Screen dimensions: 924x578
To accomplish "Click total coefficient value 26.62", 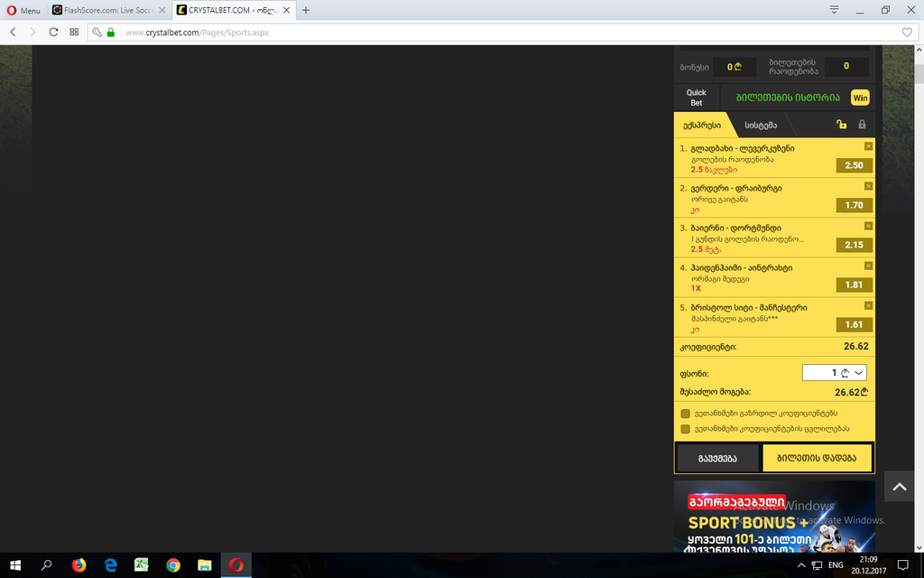I will [x=855, y=346].
